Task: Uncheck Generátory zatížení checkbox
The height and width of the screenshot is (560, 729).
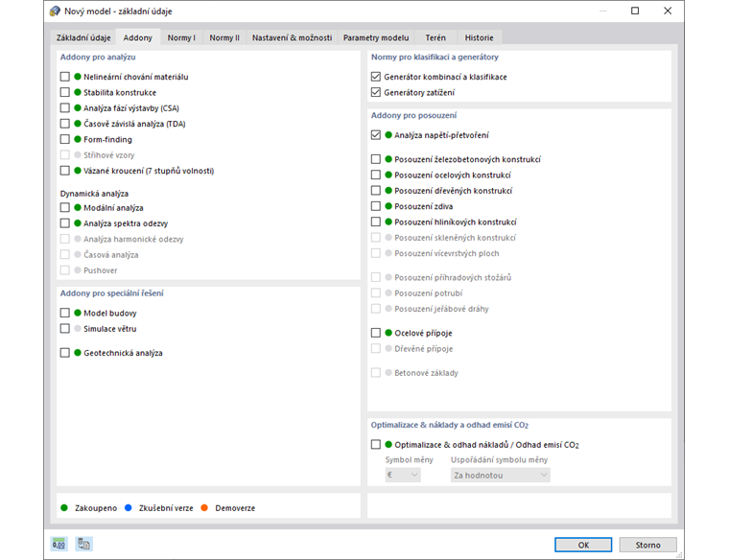Action: click(376, 92)
